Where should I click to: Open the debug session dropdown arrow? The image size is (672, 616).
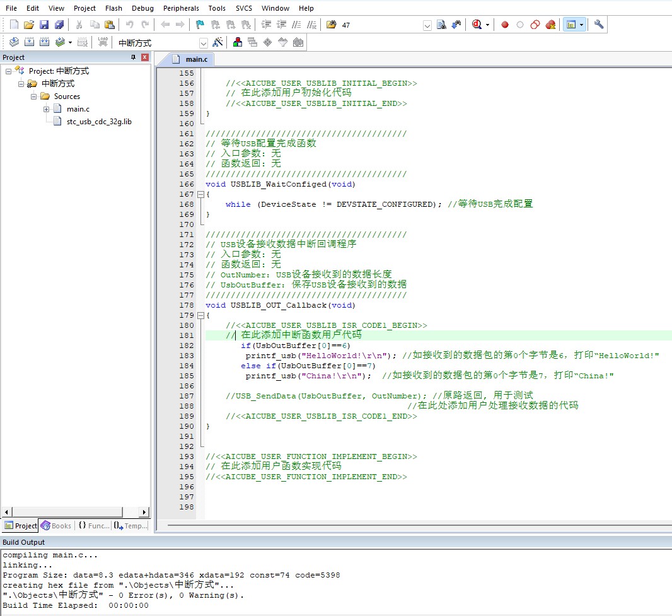[487, 25]
